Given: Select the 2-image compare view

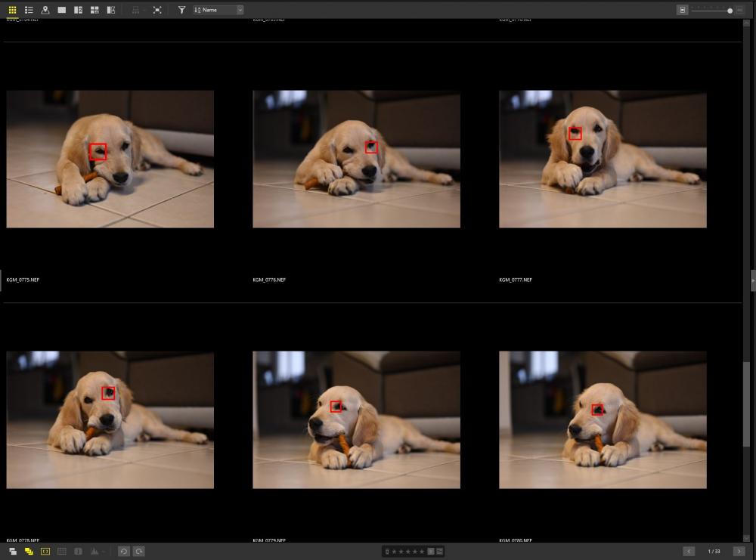Looking at the screenshot, I should click(x=78, y=10).
